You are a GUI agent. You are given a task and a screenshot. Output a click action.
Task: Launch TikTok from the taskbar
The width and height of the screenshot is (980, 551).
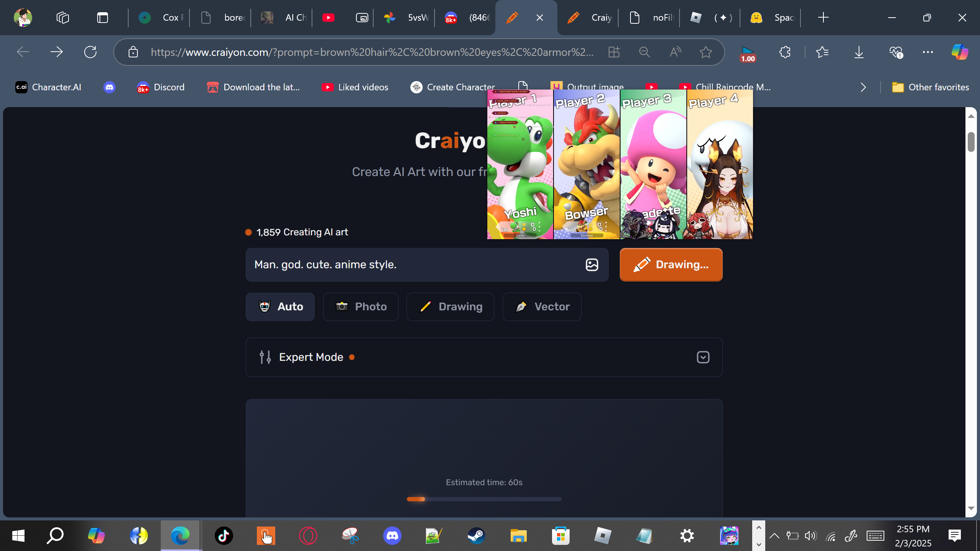click(224, 536)
